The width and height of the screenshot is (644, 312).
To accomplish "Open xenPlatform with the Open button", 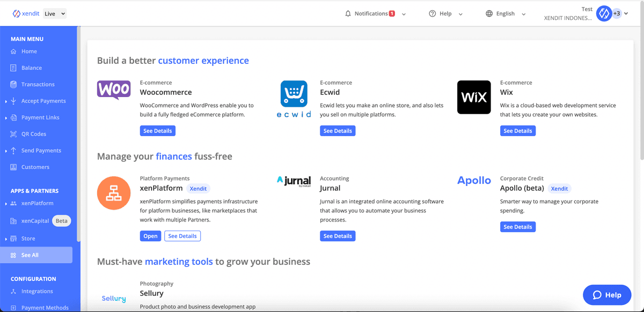I will coord(151,236).
